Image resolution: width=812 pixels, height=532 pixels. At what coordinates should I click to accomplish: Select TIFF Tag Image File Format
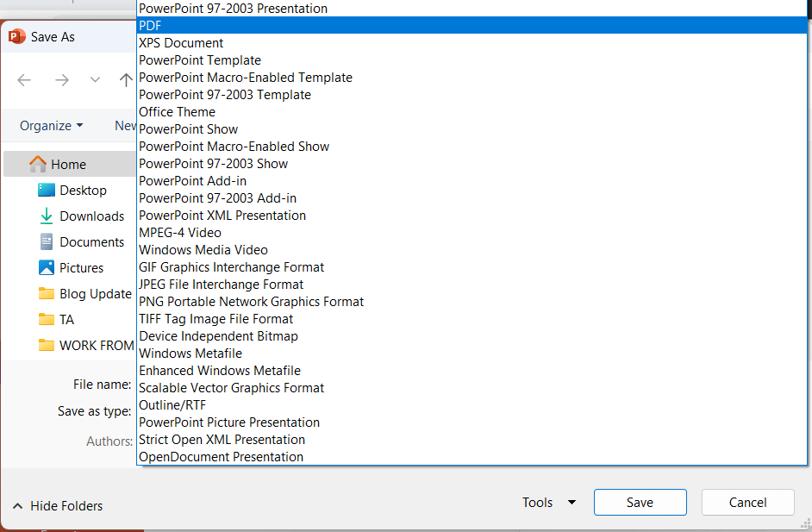pos(472,318)
